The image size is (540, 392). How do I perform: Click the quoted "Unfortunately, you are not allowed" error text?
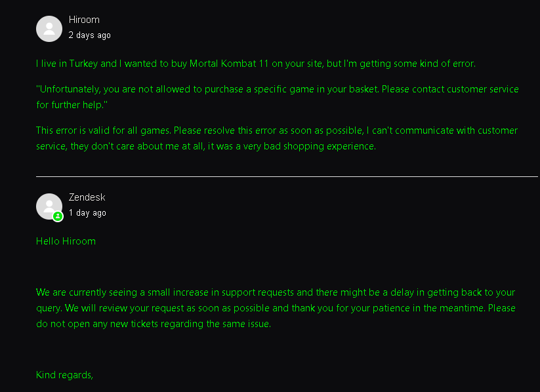coord(277,89)
